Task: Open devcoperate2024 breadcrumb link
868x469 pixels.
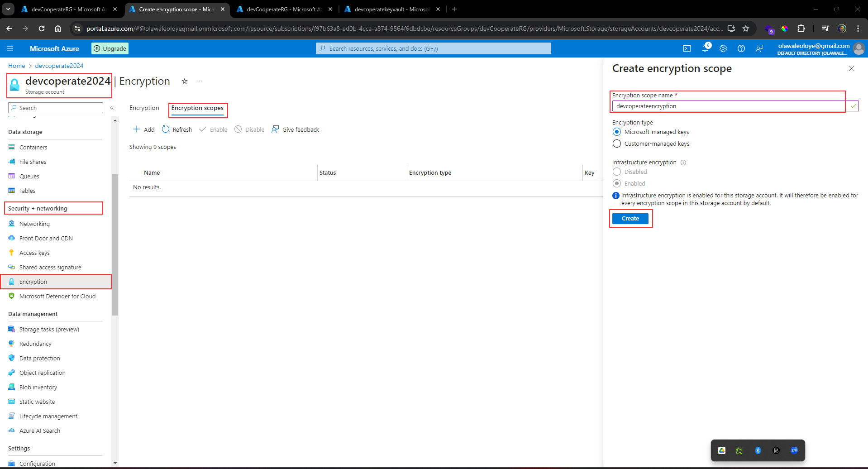Action: [x=59, y=66]
